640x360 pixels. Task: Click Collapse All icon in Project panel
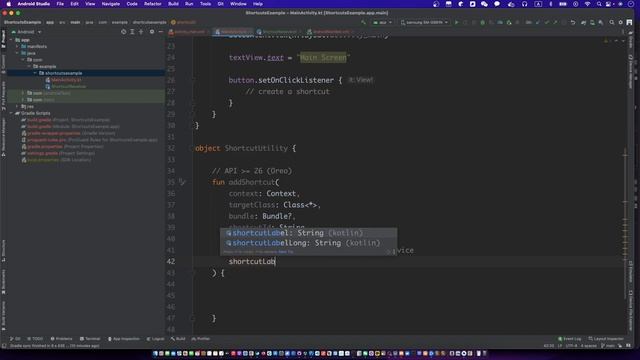point(141,31)
